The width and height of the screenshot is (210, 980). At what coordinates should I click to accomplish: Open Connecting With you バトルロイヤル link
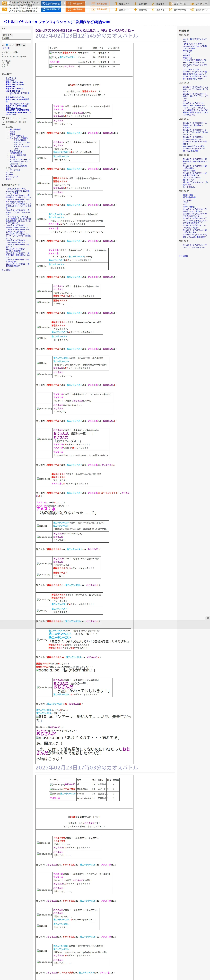click(x=18, y=113)
